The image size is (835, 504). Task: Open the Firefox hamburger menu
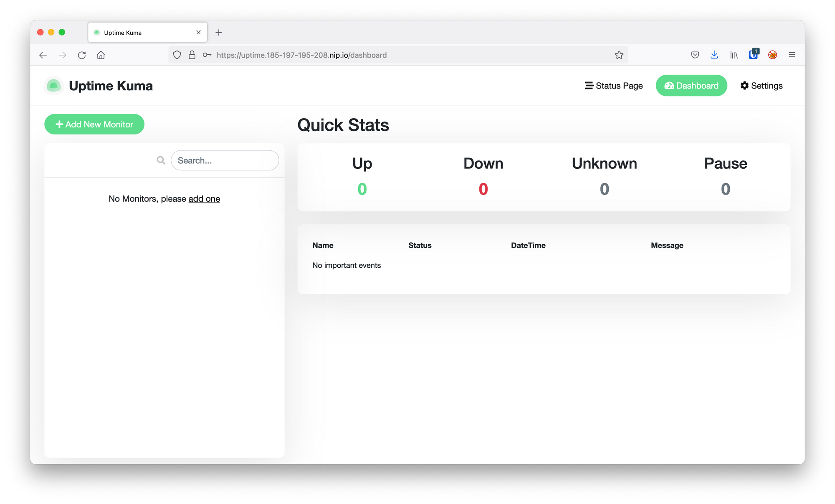[x=792, y=55]
